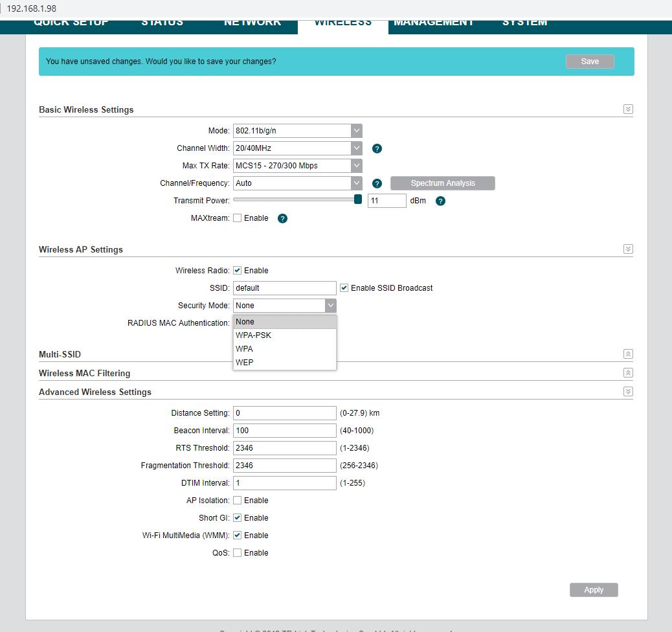Collapse the Basic Wireless Settings section
This screenshot has width=672, height=632.
click(x=627, y=109)
